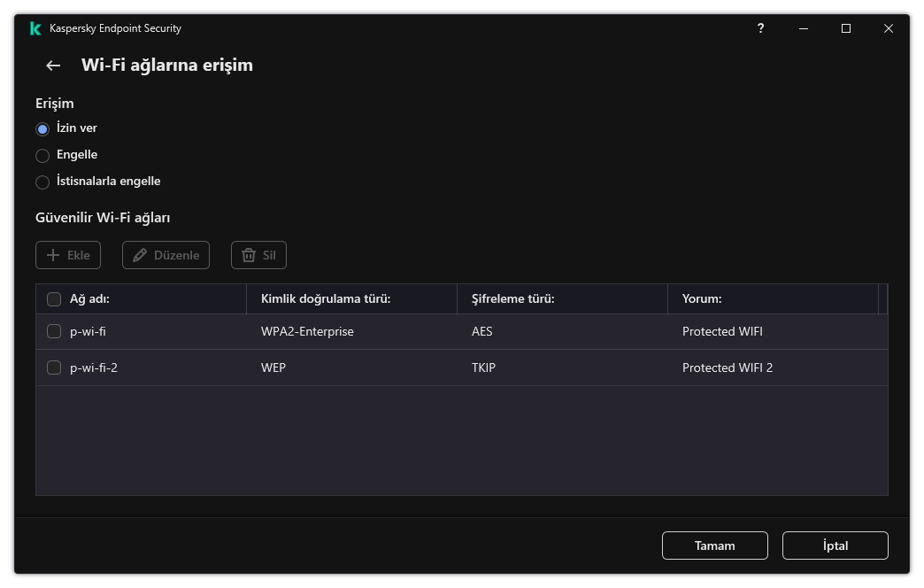Viewport: 924px width, 588px height.
Task: Cancel changes with İptal button
Action: pyautogui.click(x=835, y=545)
